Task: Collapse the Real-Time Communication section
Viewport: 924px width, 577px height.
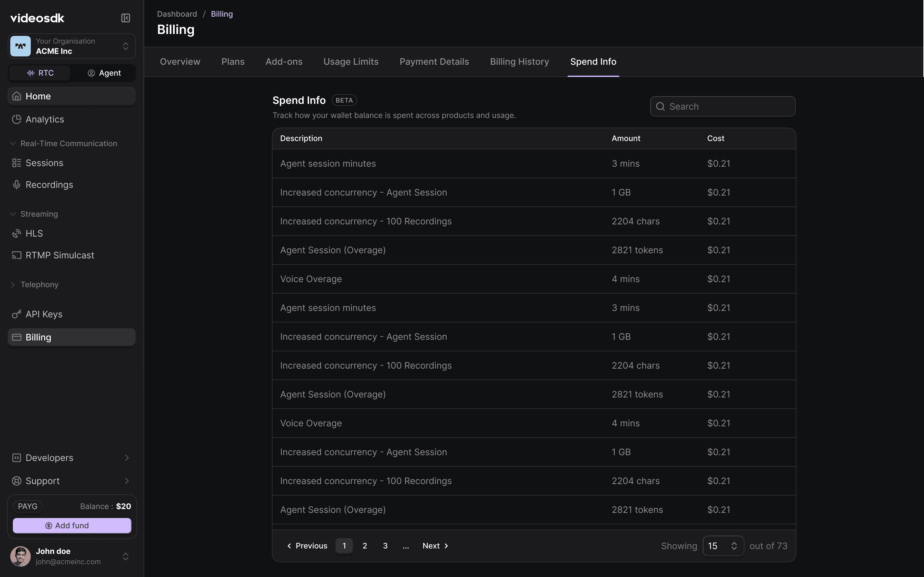Action: (12, 143)
